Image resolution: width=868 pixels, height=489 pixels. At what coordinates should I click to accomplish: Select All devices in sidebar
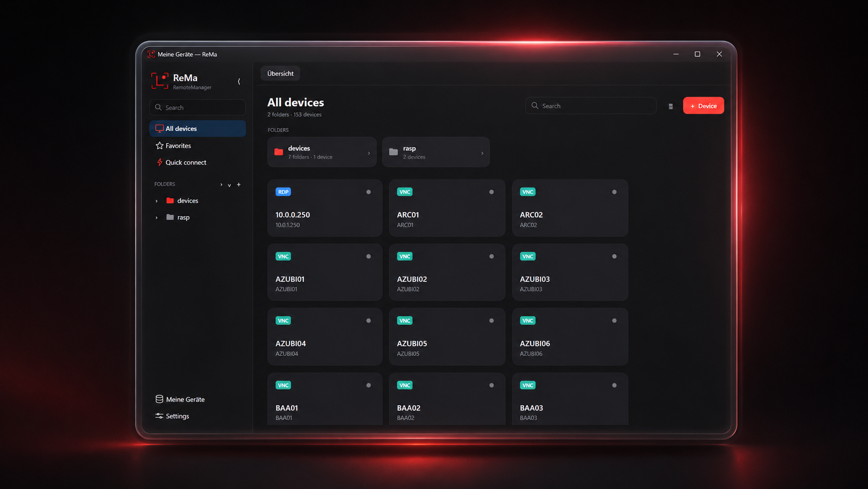pyautogui.click(x=197, y=128)
